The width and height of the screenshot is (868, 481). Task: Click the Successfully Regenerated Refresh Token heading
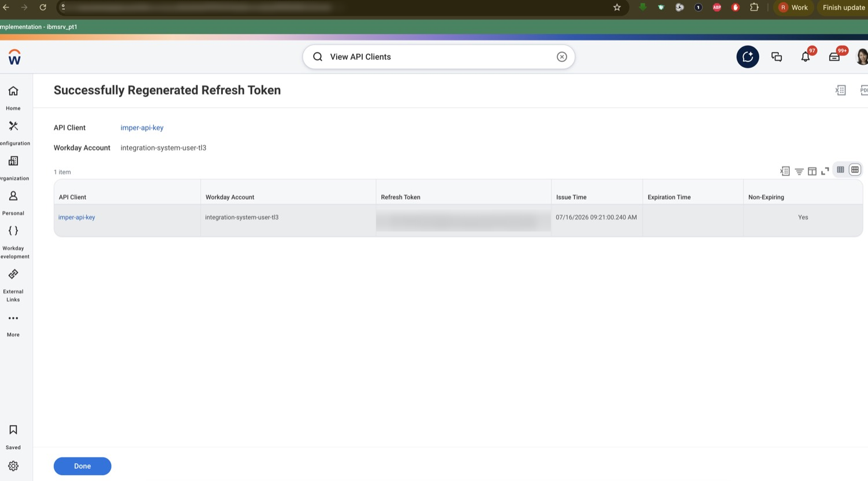tap(167, 90)
